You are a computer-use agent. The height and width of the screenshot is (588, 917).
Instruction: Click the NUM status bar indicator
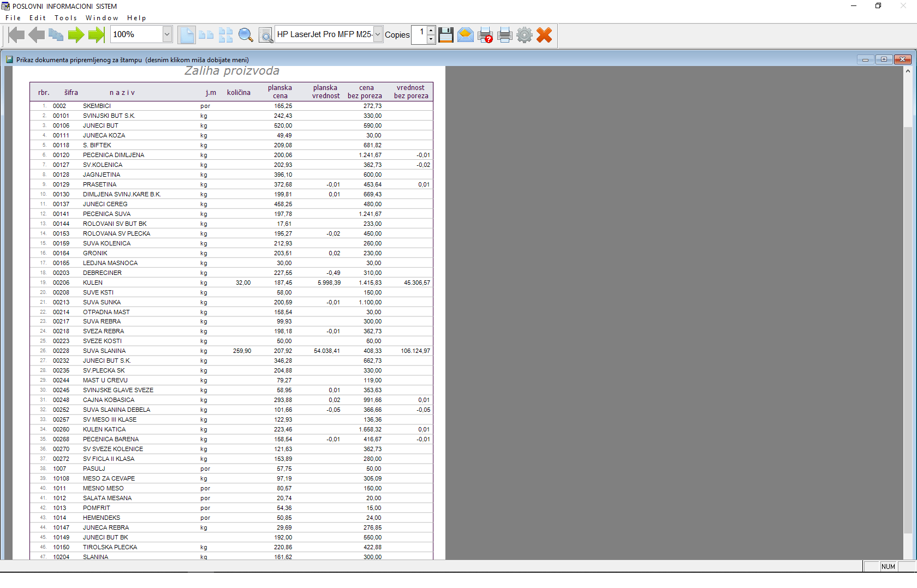[x=888, y=567]
